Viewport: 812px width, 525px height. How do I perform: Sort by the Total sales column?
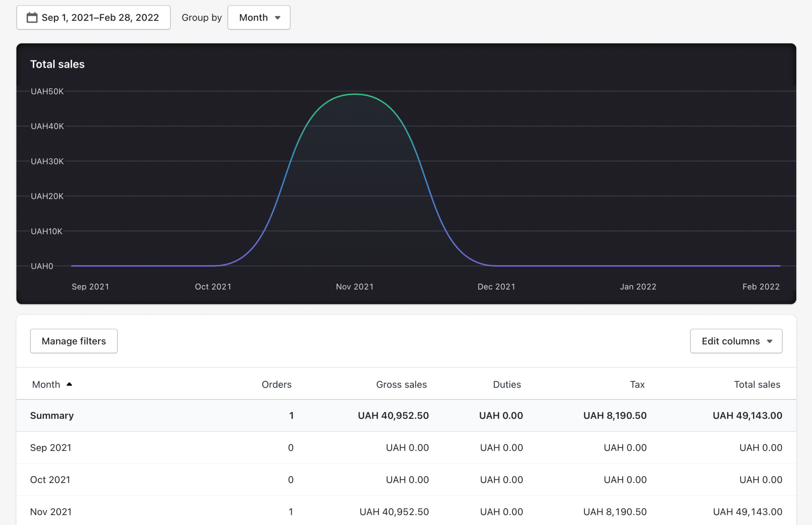coord(756,384)
